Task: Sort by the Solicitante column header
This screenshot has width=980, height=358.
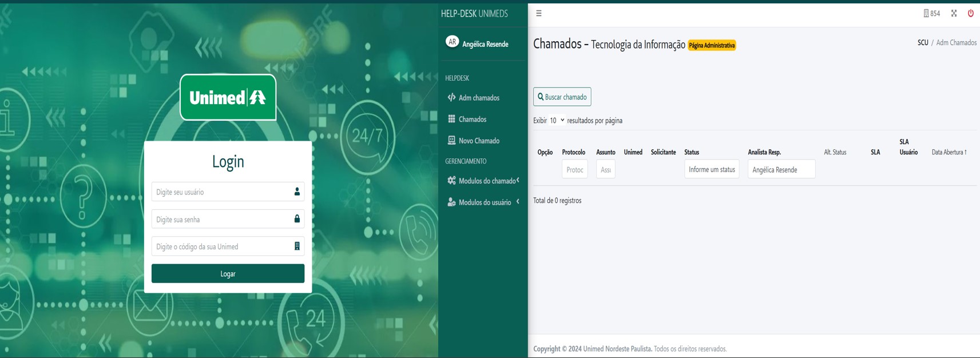Action: click(663, 152)
